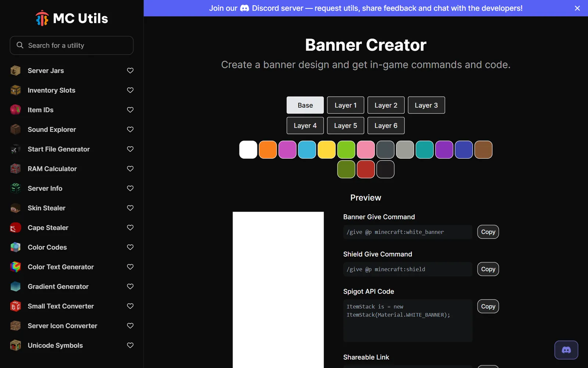Click the banner preview image
Viewport: 588px width, 368px height.
click(278, 290)
